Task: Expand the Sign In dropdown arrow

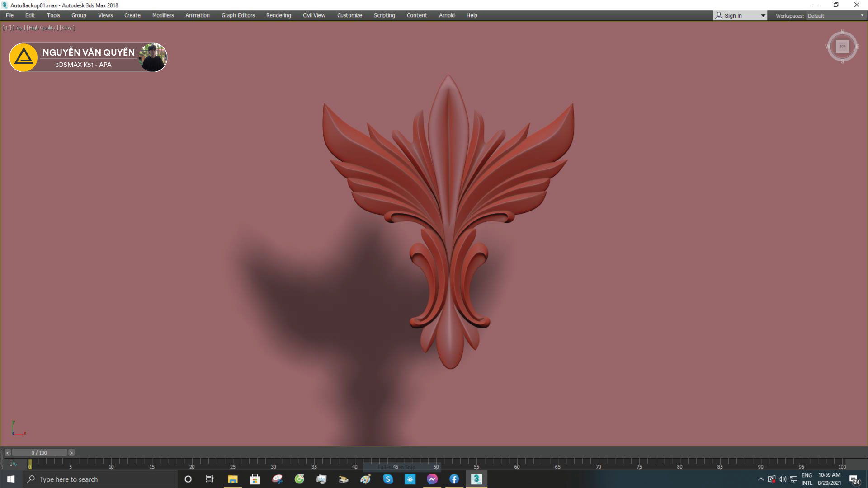Action: 763,16
